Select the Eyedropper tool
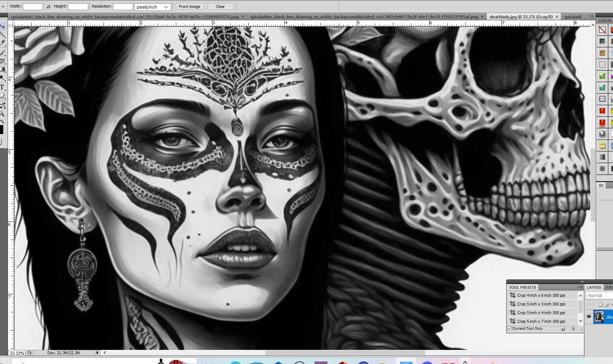The image size is (613, 364). pyautogui.click(x=2, y=43)
